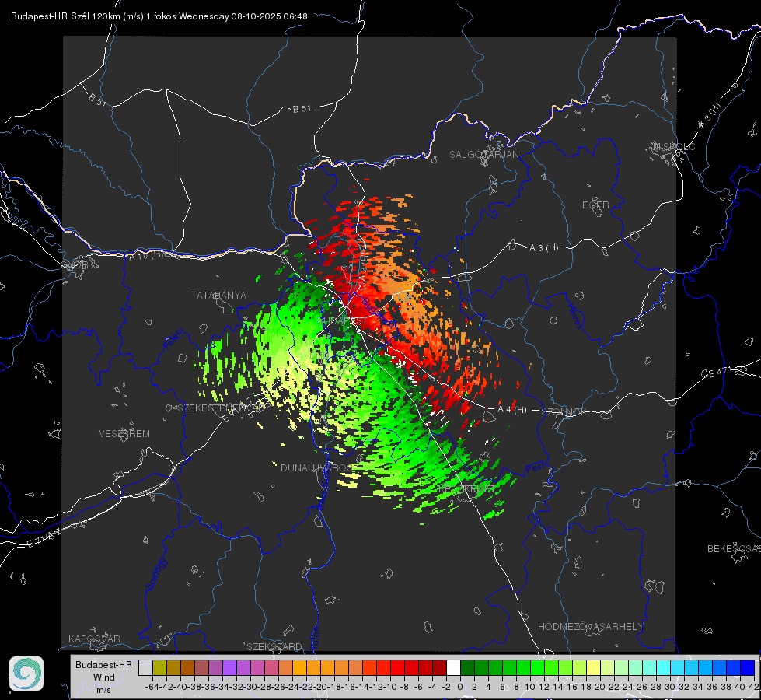
Task: Click the EGER city label
Action: click(x=595, y=205)
